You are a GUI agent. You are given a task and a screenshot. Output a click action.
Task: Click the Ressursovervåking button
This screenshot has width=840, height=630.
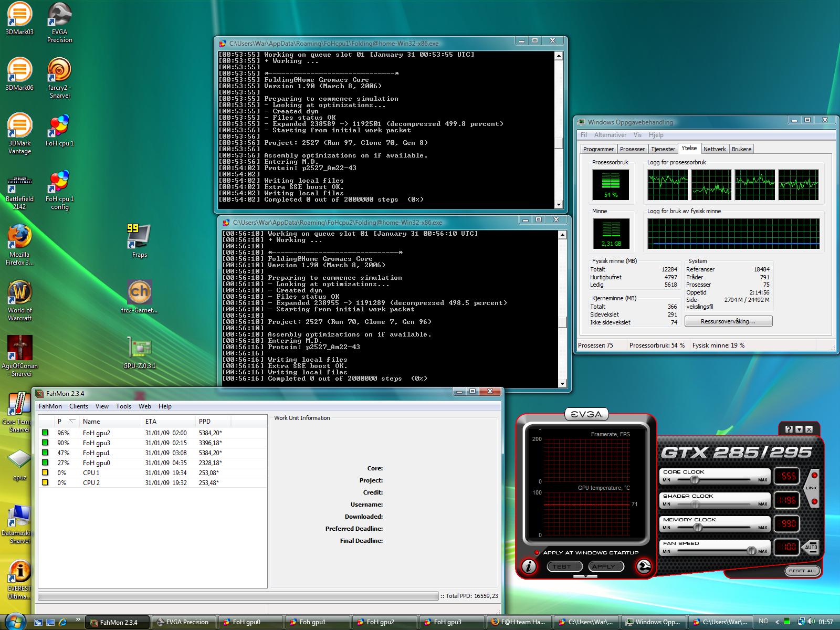[x=728, y=321]
